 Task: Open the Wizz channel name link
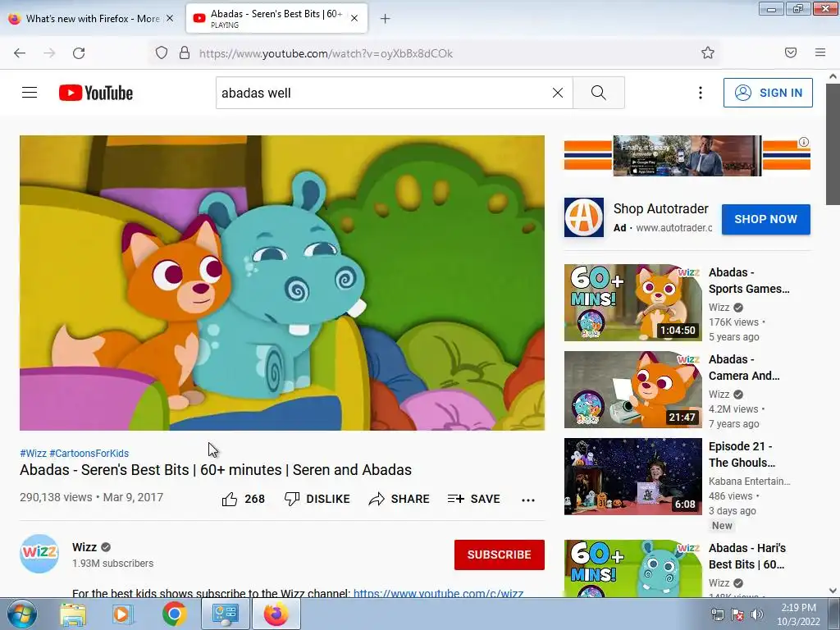point(84,547)
